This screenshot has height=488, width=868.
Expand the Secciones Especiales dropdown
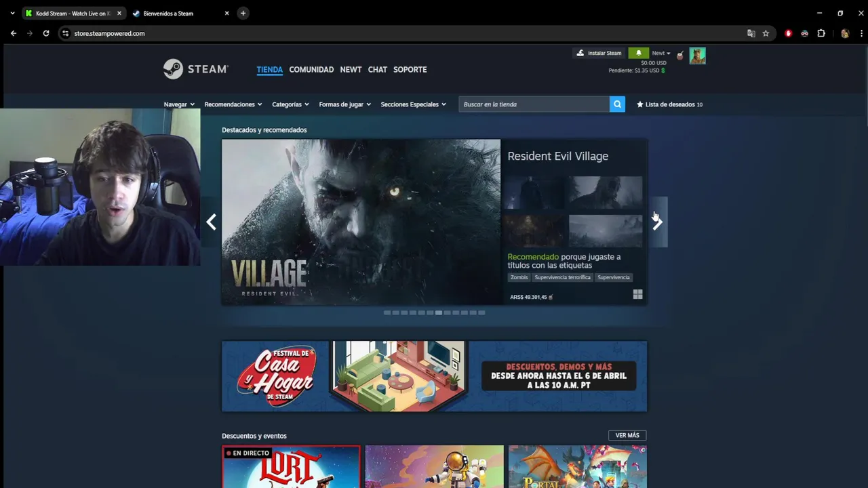(x=413, y=104)
